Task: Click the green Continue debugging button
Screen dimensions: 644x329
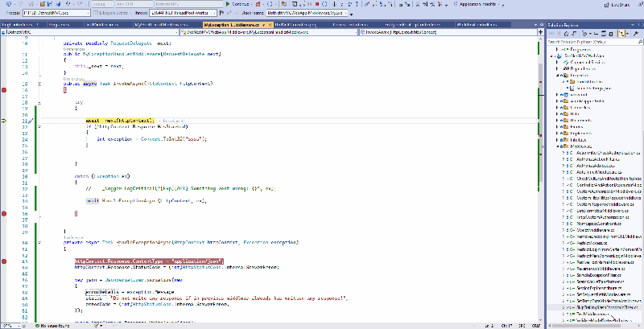Action: [237, 4]
